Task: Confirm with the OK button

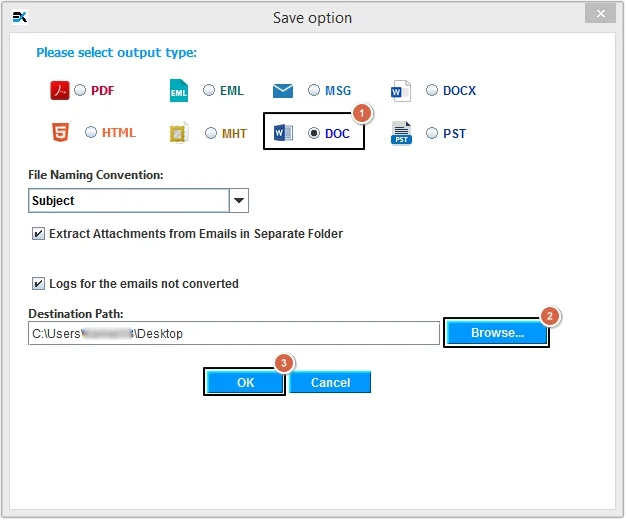Action: coord(245,382)
